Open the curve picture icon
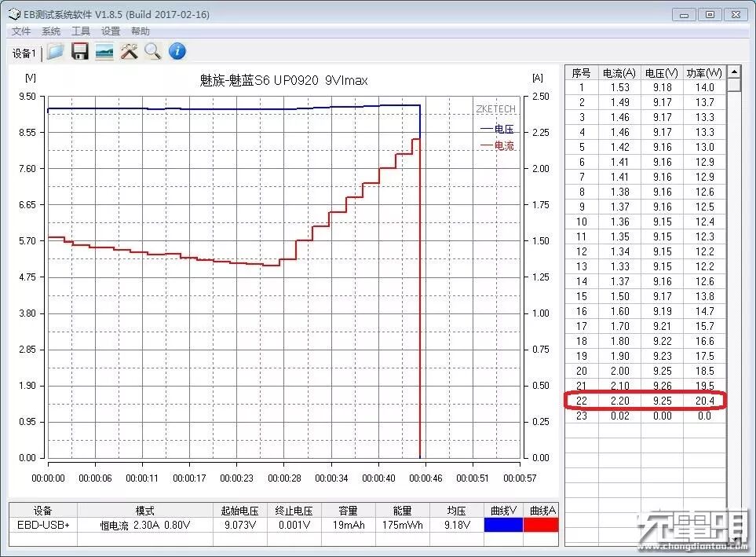Viewport: 756px width, 557px height. tap(104, 51)
